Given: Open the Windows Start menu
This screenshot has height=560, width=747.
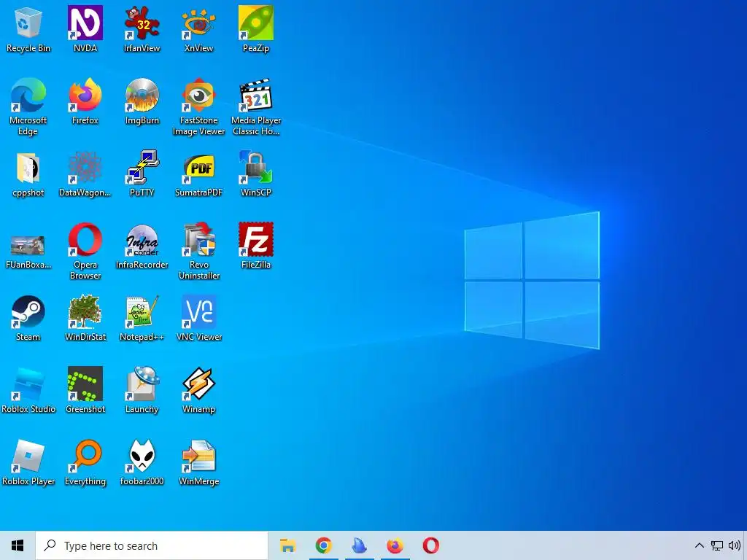Looking at the screenshot, I should (x=18, y=545).
